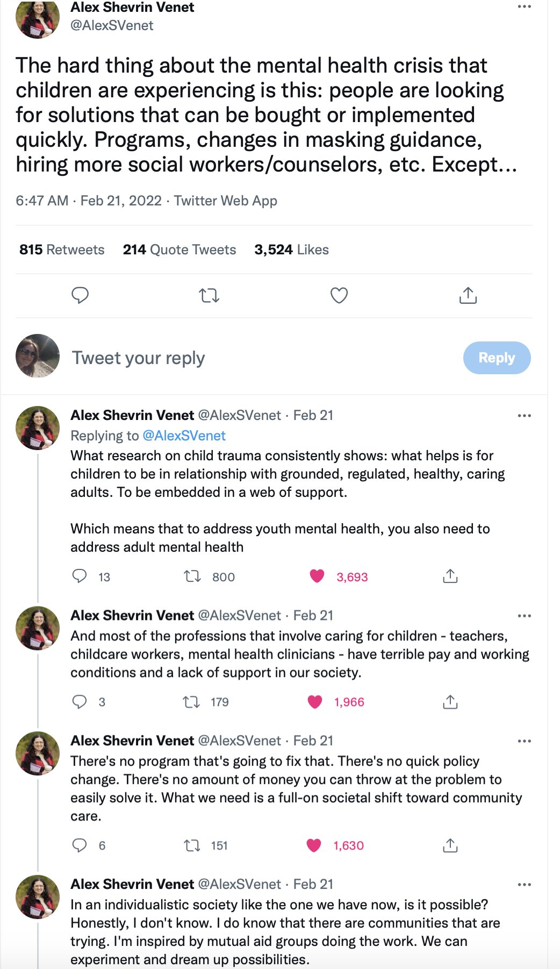Click the Tweet your reply field
The width and height of the screenshot is (560, 969).
215,358
